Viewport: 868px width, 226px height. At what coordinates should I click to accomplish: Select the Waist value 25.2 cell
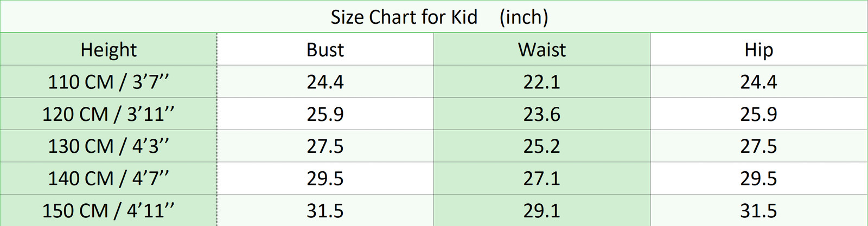pyautogui.click(x=541, y=146)
